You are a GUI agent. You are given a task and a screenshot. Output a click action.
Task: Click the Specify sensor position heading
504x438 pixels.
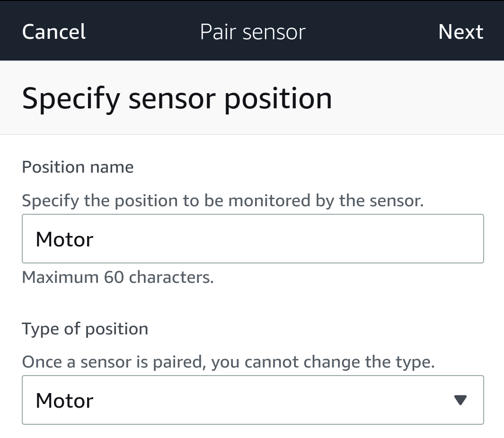(x=177, y=98)
